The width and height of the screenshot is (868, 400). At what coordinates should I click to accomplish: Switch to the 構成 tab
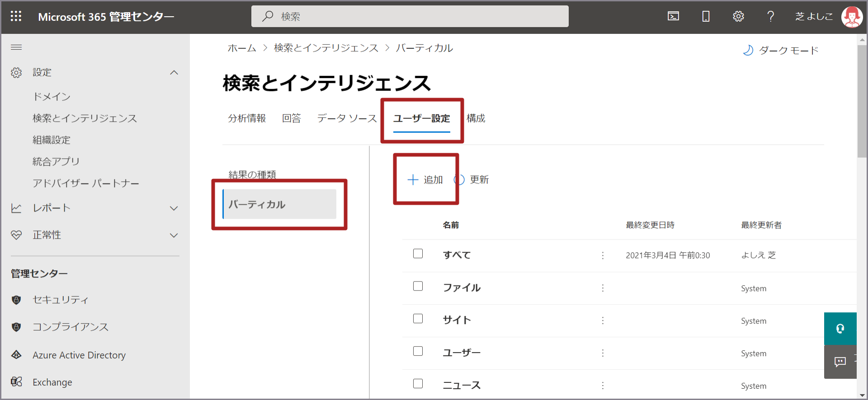click(x=476, y=118)
